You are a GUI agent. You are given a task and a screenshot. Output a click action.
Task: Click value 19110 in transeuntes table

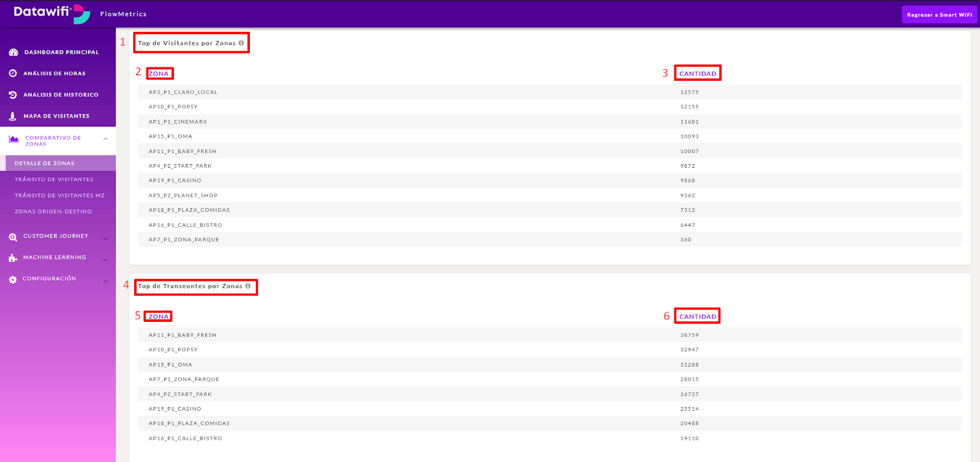[689, 439]
